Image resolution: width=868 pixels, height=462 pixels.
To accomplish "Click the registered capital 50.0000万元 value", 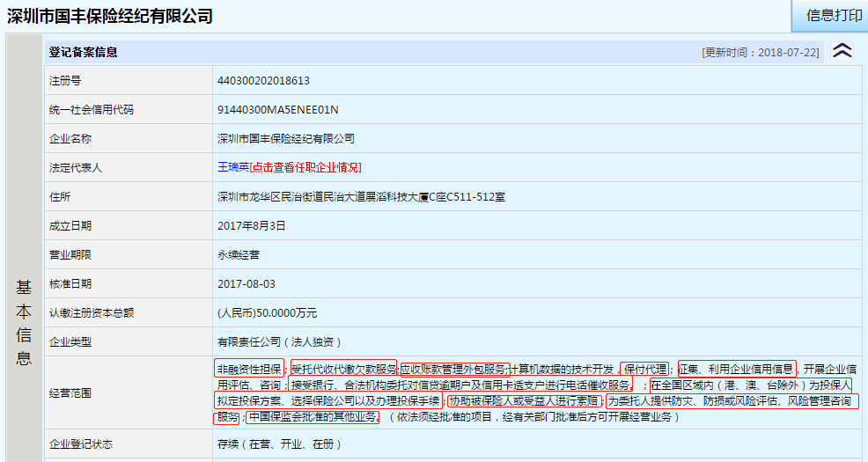I will coord(267,312).
